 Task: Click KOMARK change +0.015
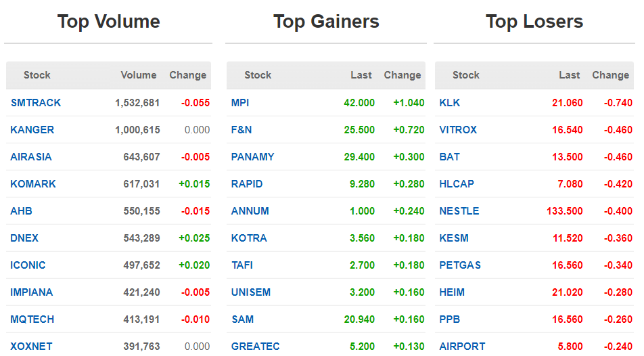click(194, 184)
